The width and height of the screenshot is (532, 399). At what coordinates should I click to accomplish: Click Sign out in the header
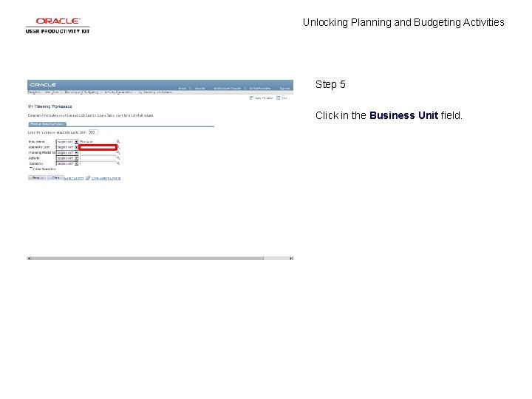point(284,89)
